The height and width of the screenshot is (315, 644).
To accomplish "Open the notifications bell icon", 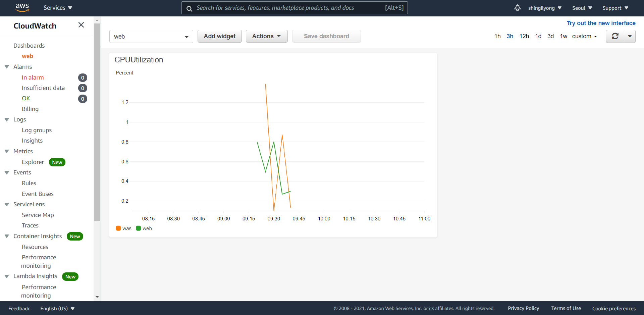I will click(518, 8).
